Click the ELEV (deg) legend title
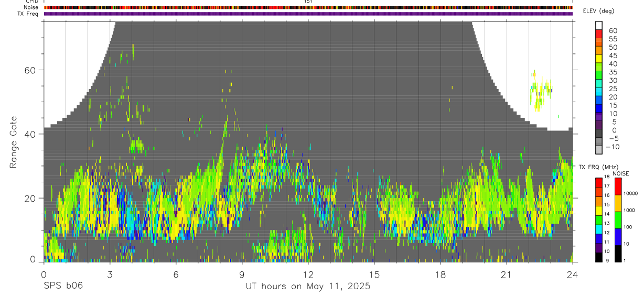 (598, 11)
